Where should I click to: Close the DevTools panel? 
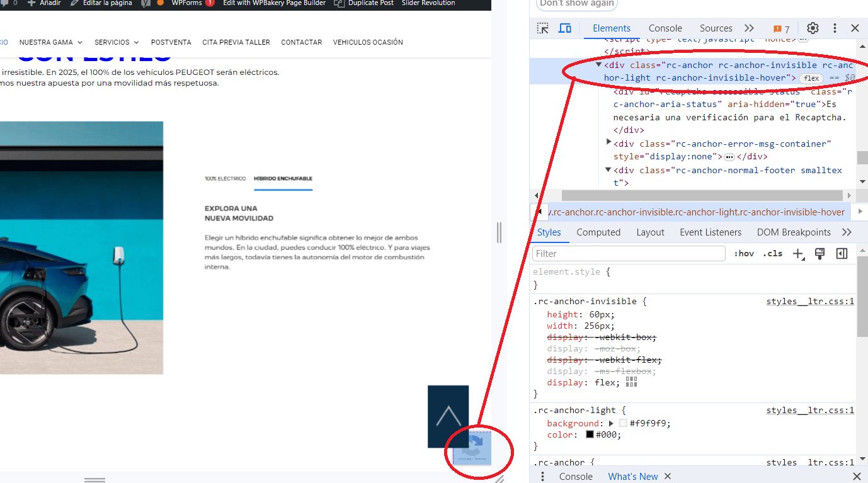(x=855, y=28)
